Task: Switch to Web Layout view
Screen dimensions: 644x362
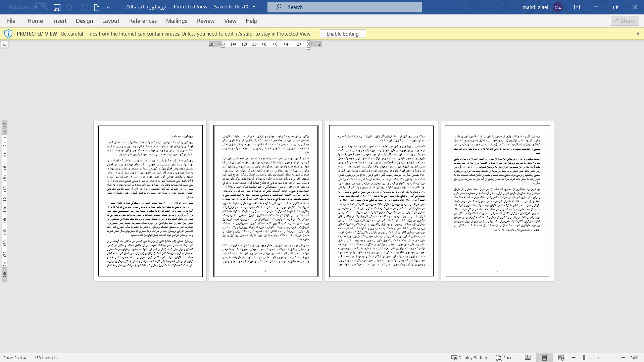Action: [561, 358]
